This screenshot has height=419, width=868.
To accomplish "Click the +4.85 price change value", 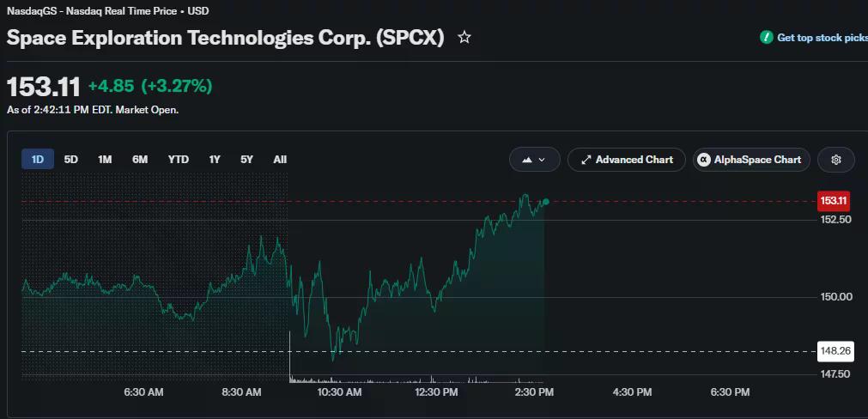I will 112,87.
